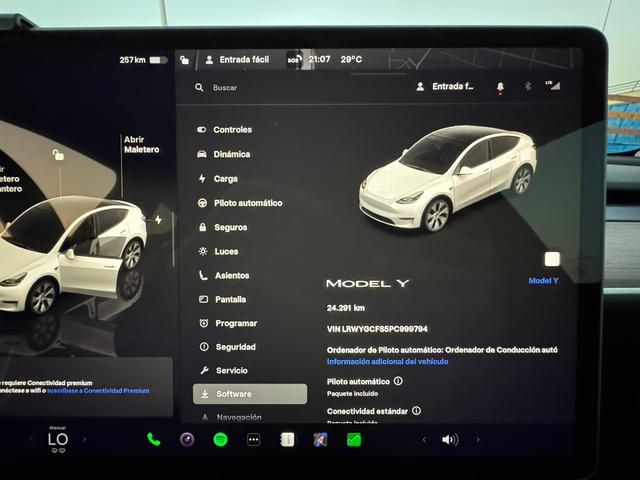Screen dimensions: 640x480
Task: Open the Phone app in the dock
Action: (153, 440)
